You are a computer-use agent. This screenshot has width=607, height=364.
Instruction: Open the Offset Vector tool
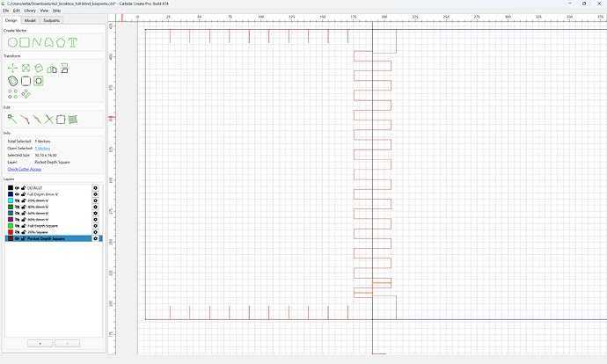coord(13,81)
